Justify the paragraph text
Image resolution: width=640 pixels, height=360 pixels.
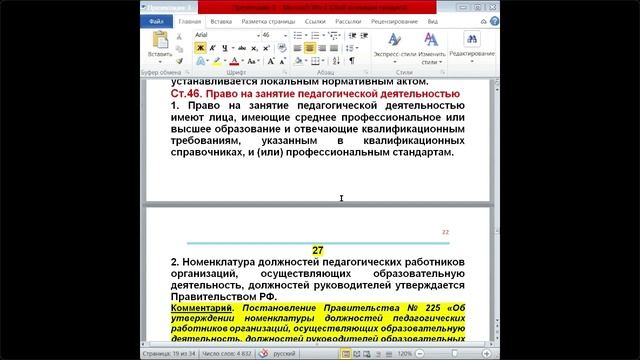334,48
